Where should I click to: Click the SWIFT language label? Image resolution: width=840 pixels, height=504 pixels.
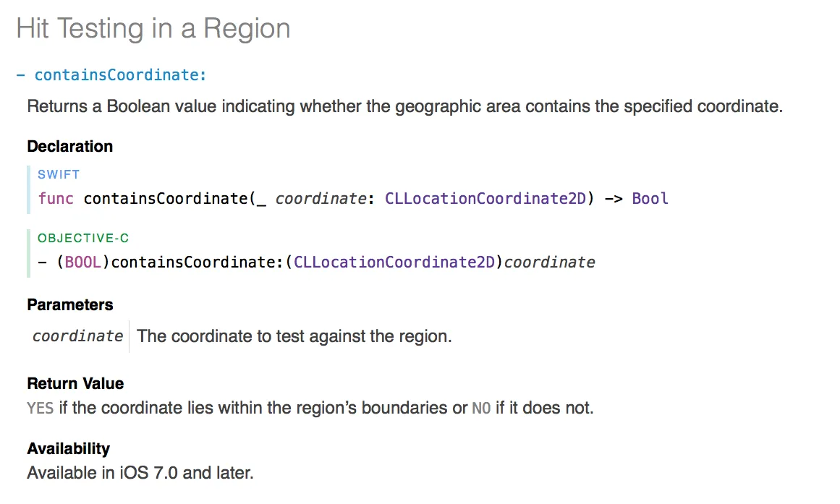click(x=59, y=174)
